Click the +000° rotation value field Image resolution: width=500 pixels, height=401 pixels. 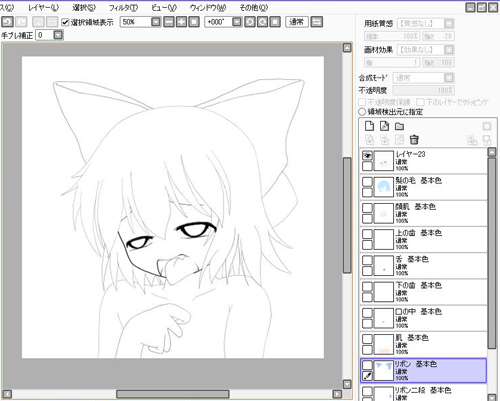click(x=218, y=22)
